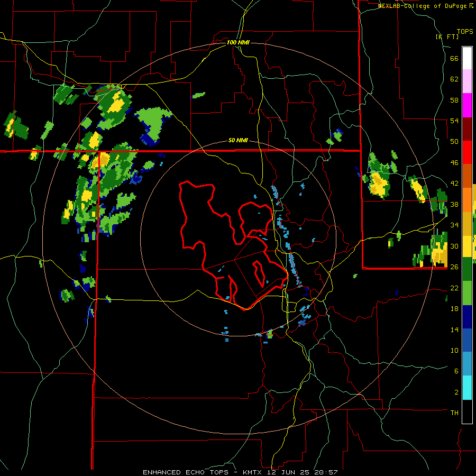Click the '12 JUN 25' date text

tap(289, 472)
